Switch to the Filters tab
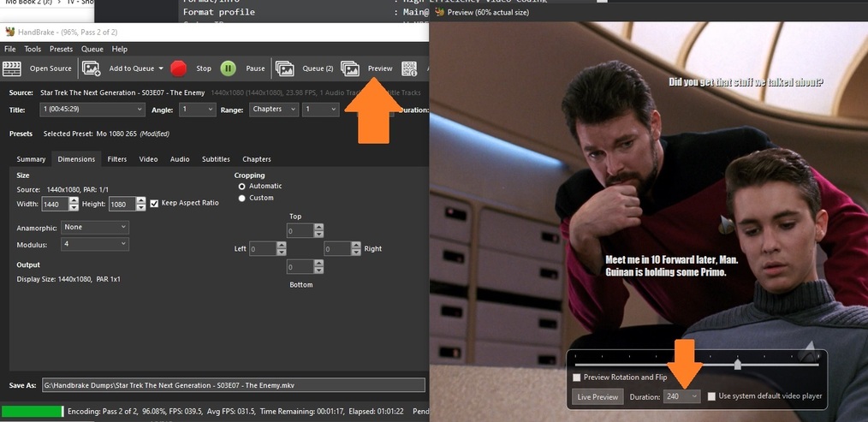 pyautogui.click(x=116, y=159)
